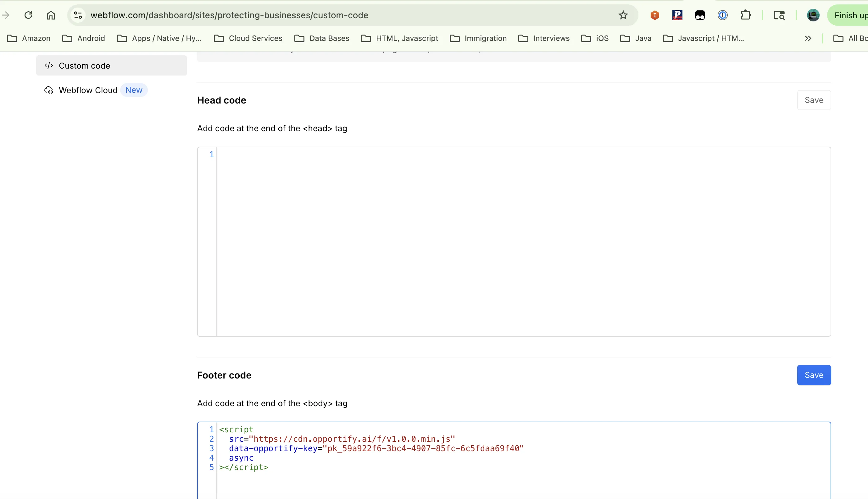This screenshot has height=499, width=868.
Task: Save the Footer code changes
Action: (x=814, y=375)
